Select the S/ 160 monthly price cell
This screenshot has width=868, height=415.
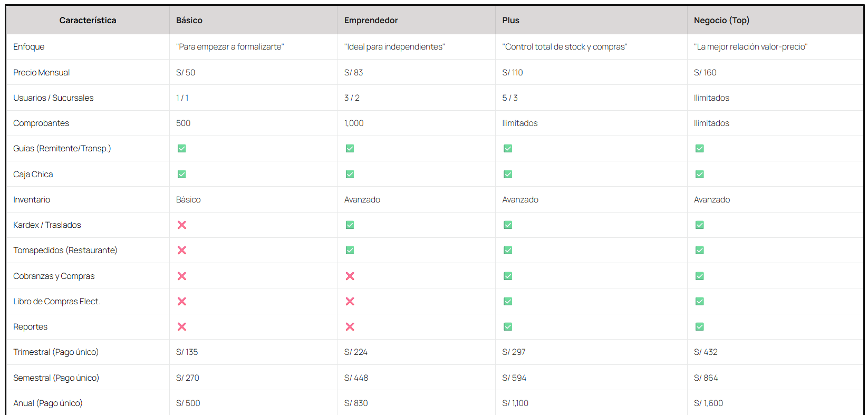705,73
